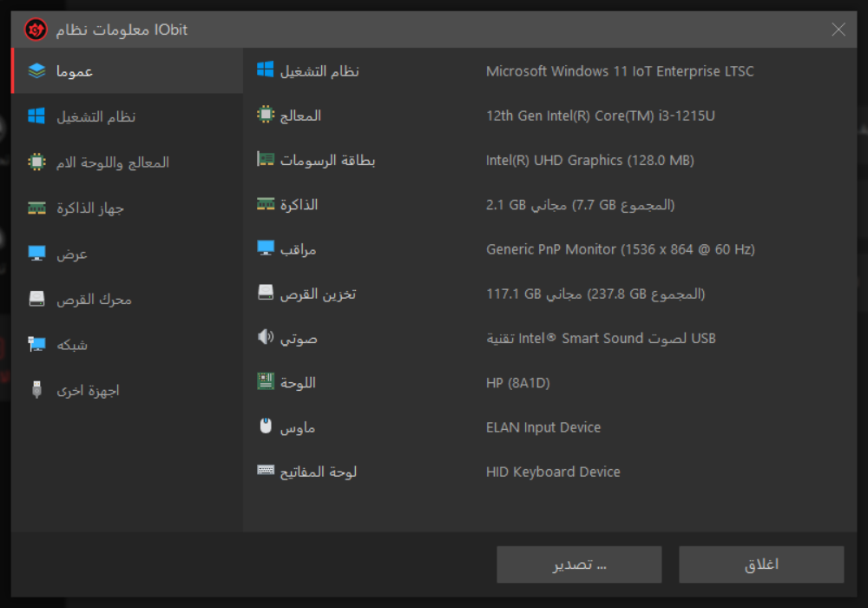Click the disk drive icon in the sidebar
868x608 pixels.
click(x=37, y=299)
